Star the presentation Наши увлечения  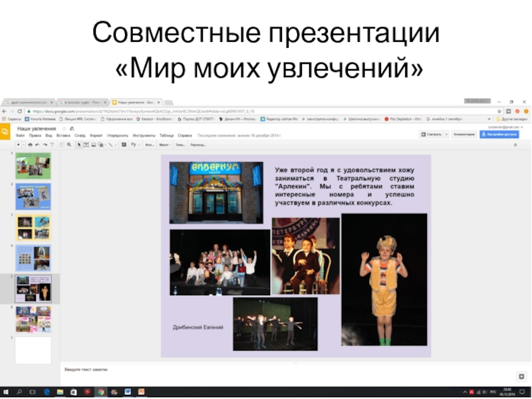coord(63,128)
